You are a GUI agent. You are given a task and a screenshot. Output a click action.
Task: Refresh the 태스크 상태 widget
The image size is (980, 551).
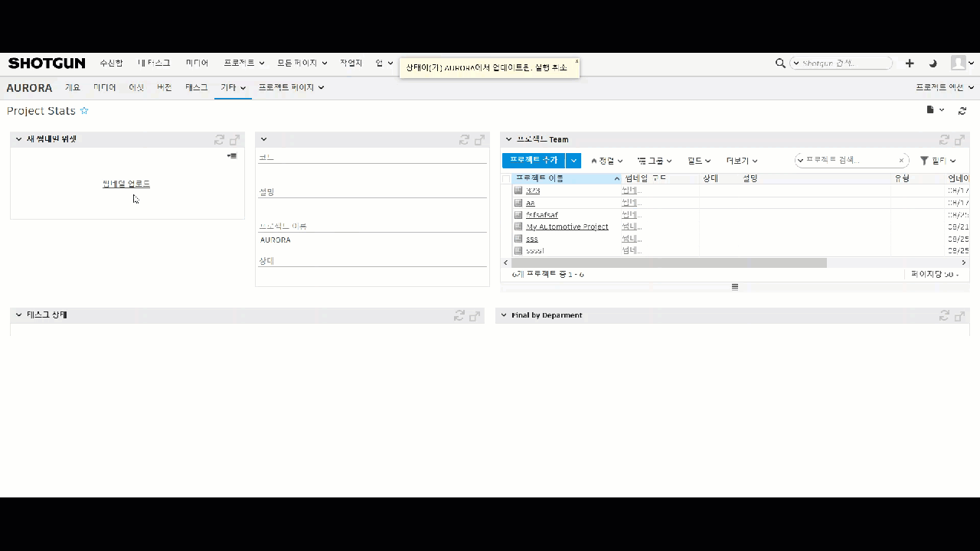tap(459, 315)
